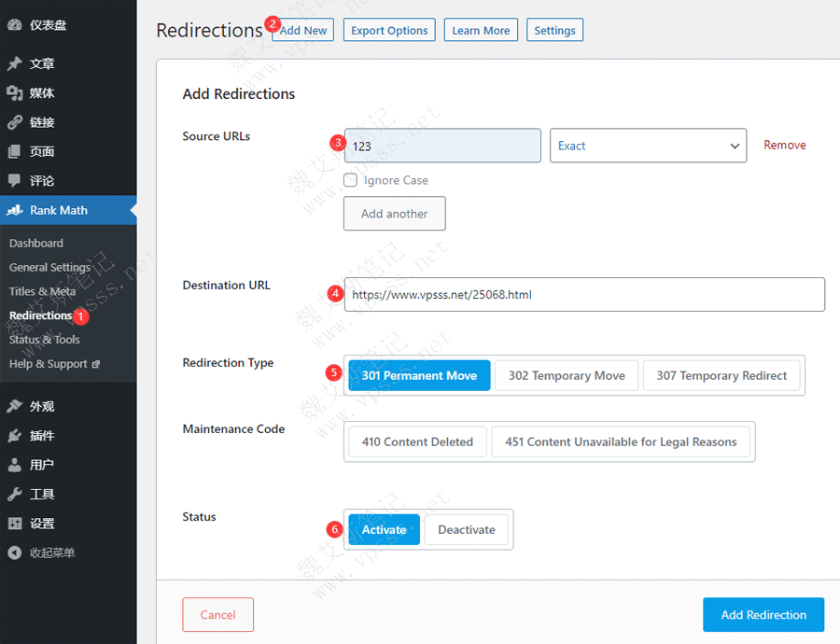Screen dimensions: 840x644
Task: Open General Settings under Rank Math
Action: (x=49, y=267)
